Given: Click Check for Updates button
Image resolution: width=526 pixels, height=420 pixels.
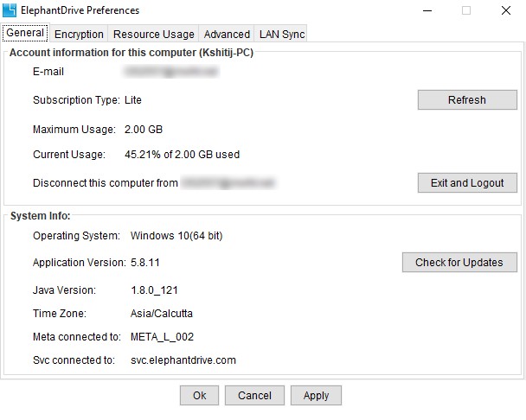Looking at the screenshot, I should 459,262.
